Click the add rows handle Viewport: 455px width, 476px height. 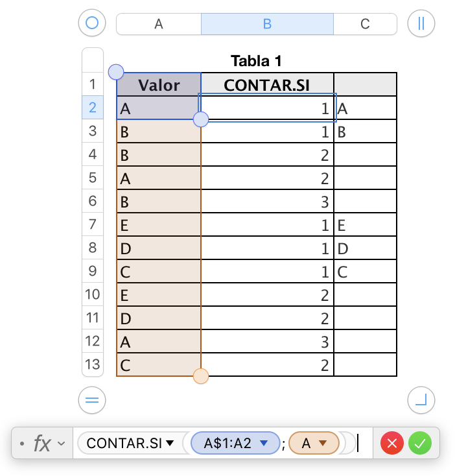click(92, 399)
